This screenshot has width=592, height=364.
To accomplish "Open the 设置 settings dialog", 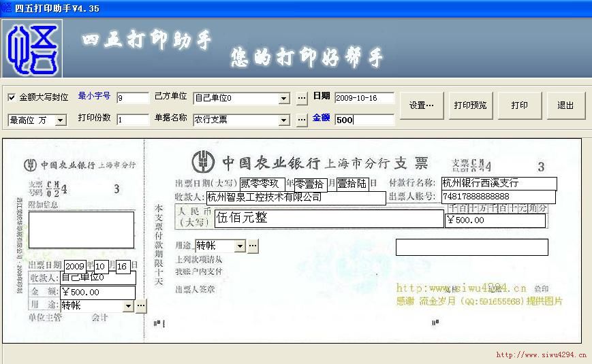I will pos(421,105).
